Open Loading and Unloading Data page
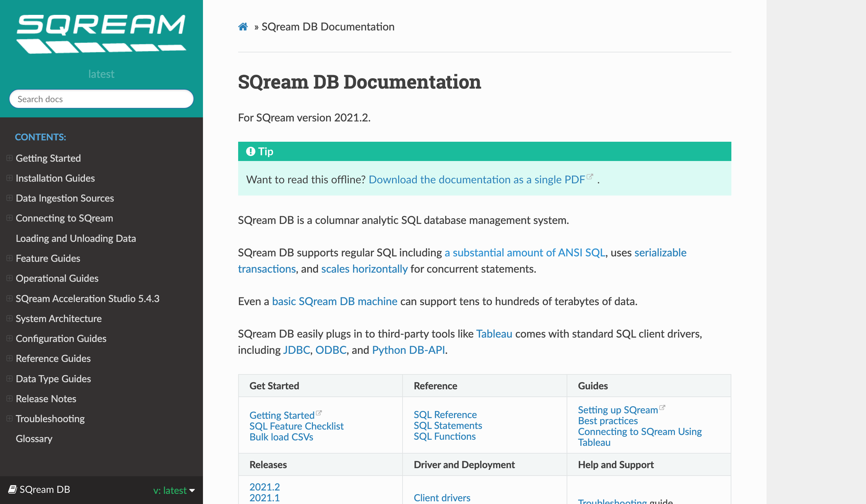Viewport: 866px width, 504px height. click(x=76, y=238)
